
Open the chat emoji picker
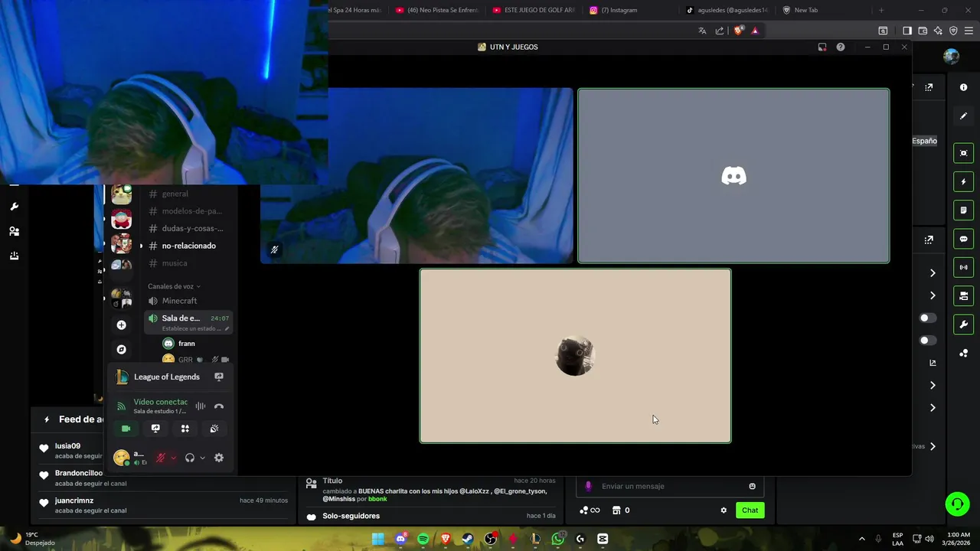point(752,486)
